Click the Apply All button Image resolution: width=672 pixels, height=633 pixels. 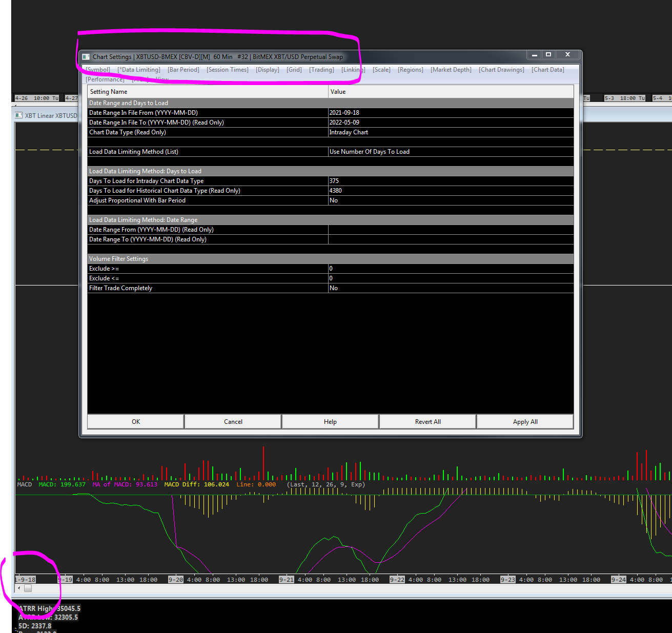coord(525,422)
